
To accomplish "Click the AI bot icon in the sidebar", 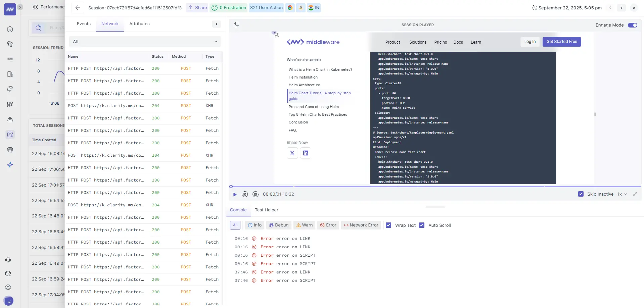I will [10, 119].
